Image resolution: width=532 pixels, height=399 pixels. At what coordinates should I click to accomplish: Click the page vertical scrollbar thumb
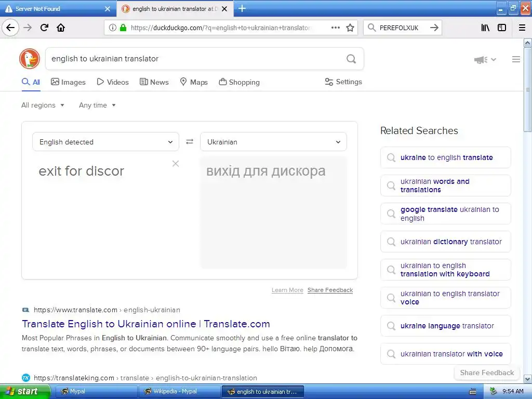[x=528, y=89]
